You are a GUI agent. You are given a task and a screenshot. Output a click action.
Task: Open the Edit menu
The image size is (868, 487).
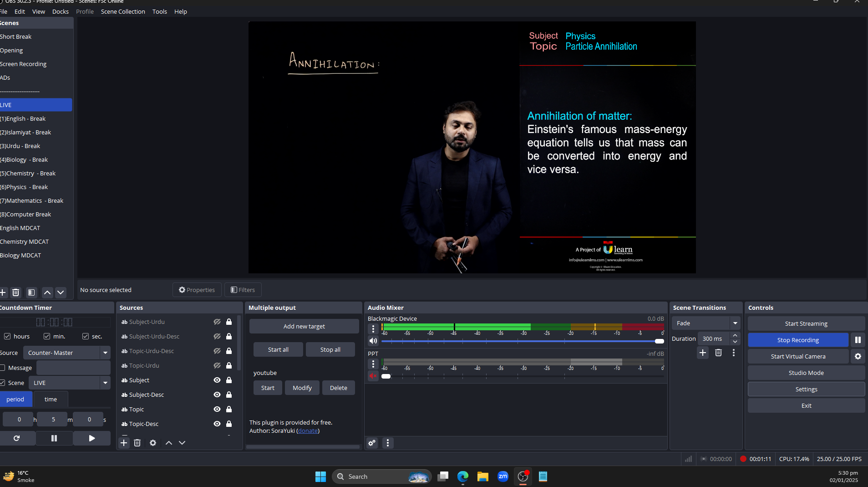click(20, 11)
